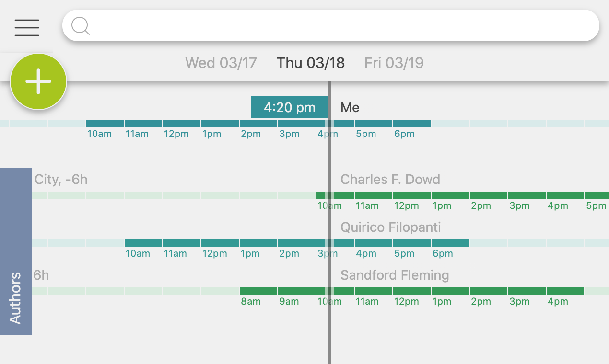Image resolution: width=609 pixels, height=364 pixels.
Task: Select 12pm on Sandford Fleming's timeline
Action: [411, 291]
